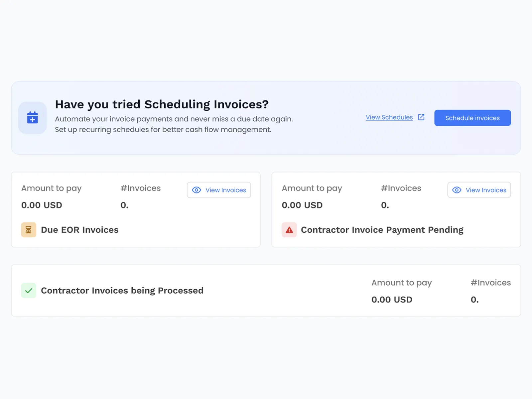
Task: Click the eye icon in Contractor Pending card
Action: pyautogui.click(x=457, y=190)
